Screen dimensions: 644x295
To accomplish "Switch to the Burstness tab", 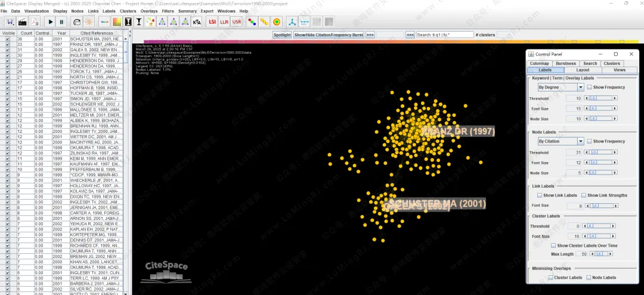I will (x=565, y=63).
